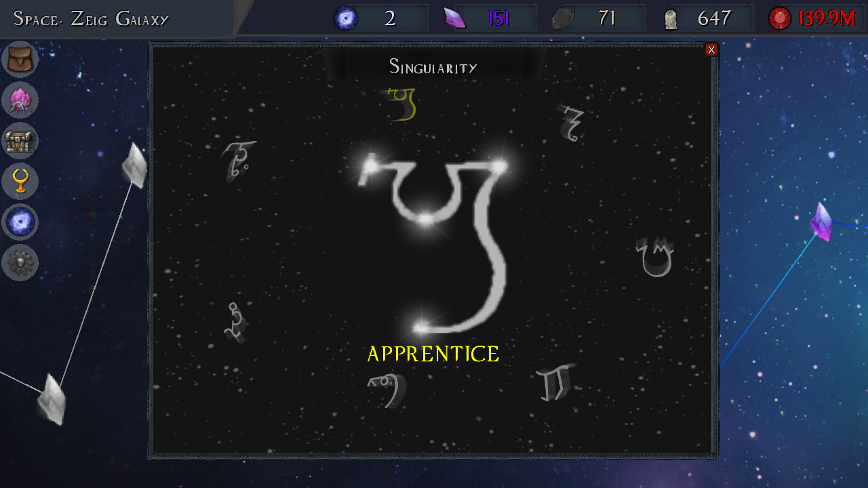Click the blue singularity counter icon
The image size is (868, 488).
(346, 18)
